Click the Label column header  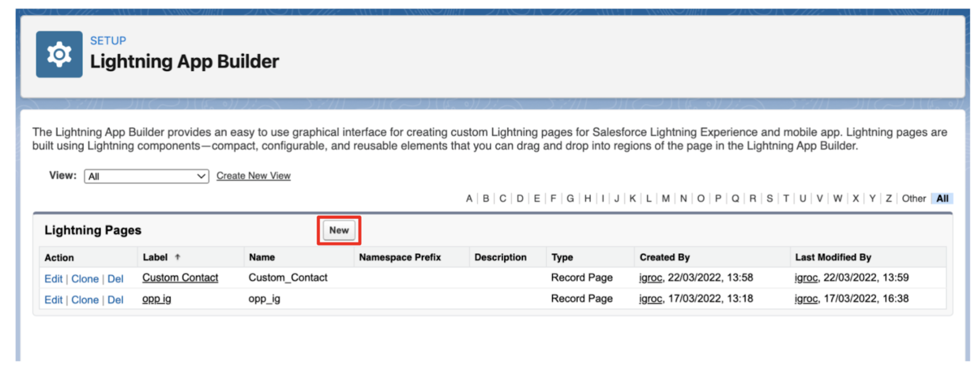coord(155,257)
